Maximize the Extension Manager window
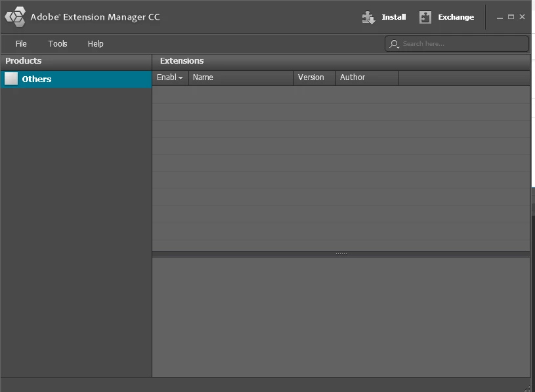This screenshot has height=392, width=535. coord(511,16)
